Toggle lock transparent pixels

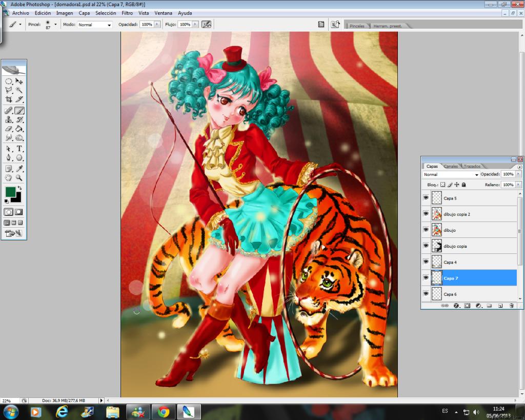point(442,185)
